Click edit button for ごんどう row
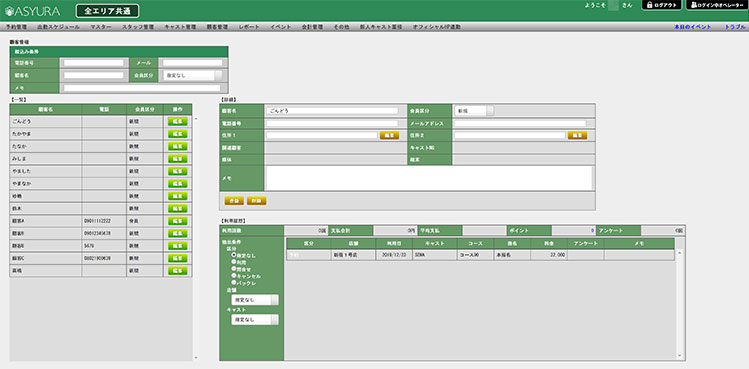This screenshot has width=749, height=369. 177,121
